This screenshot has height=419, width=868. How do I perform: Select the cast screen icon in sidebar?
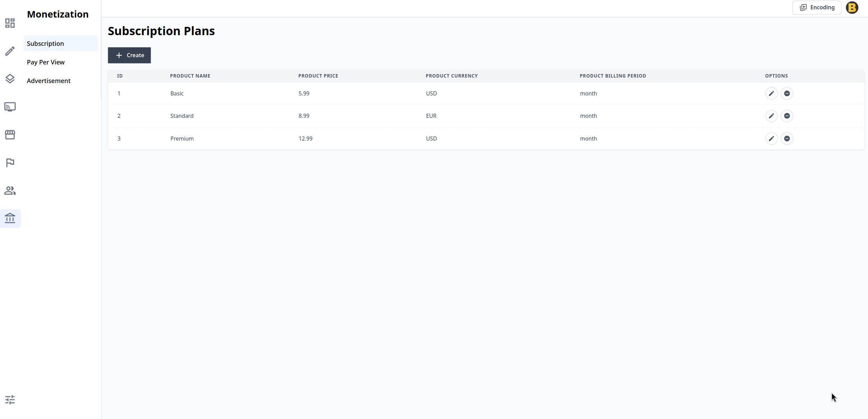pos(10,107)
